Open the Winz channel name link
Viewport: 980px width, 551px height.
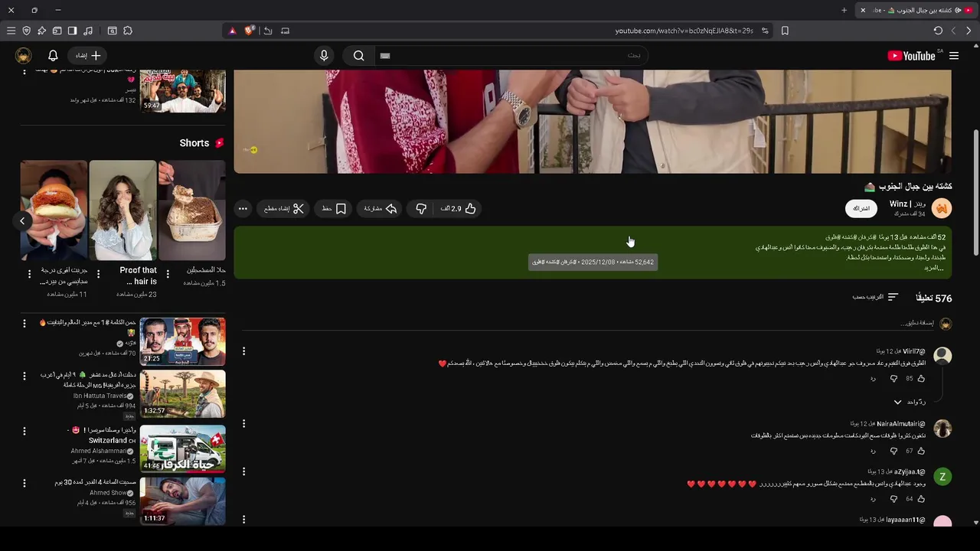908,204
